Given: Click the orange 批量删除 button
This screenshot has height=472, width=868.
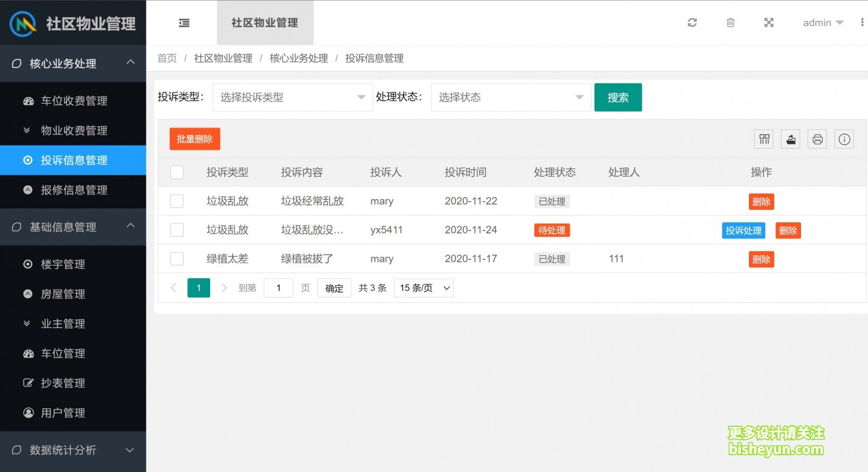Looking at the screenshot, I should click(x=195, y=139).
